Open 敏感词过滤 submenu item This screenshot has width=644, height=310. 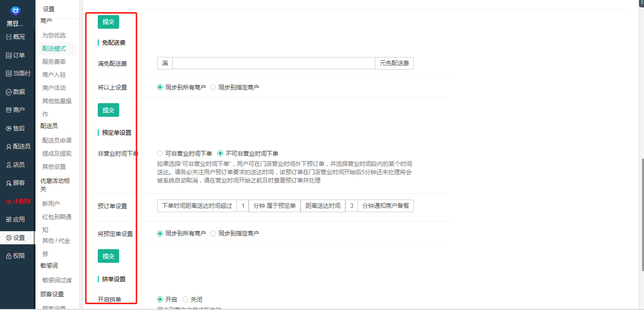pos(57,280)
